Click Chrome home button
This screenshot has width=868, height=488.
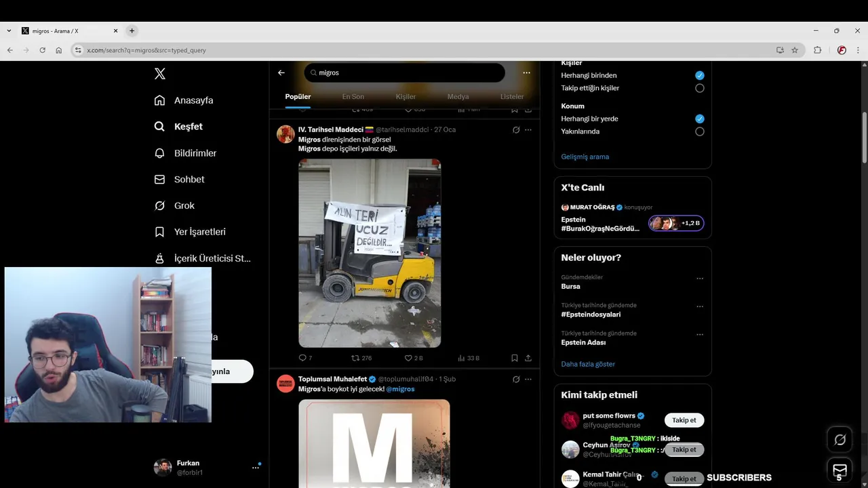point(59,50)
